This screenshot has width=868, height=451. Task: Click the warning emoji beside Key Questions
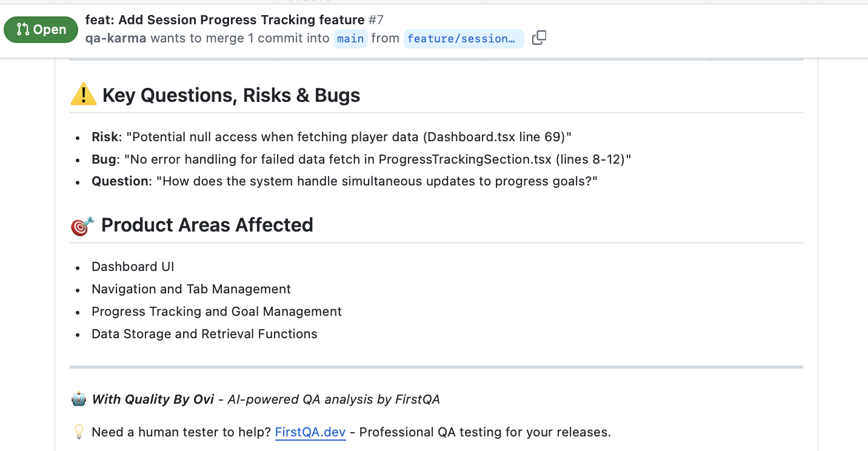(x=84, y=95)
